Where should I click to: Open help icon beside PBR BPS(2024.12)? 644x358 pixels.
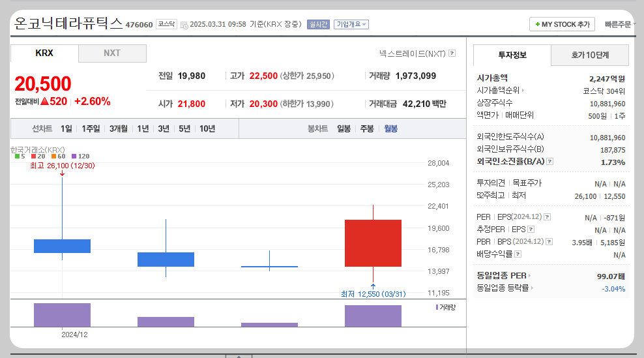point(549,242)
